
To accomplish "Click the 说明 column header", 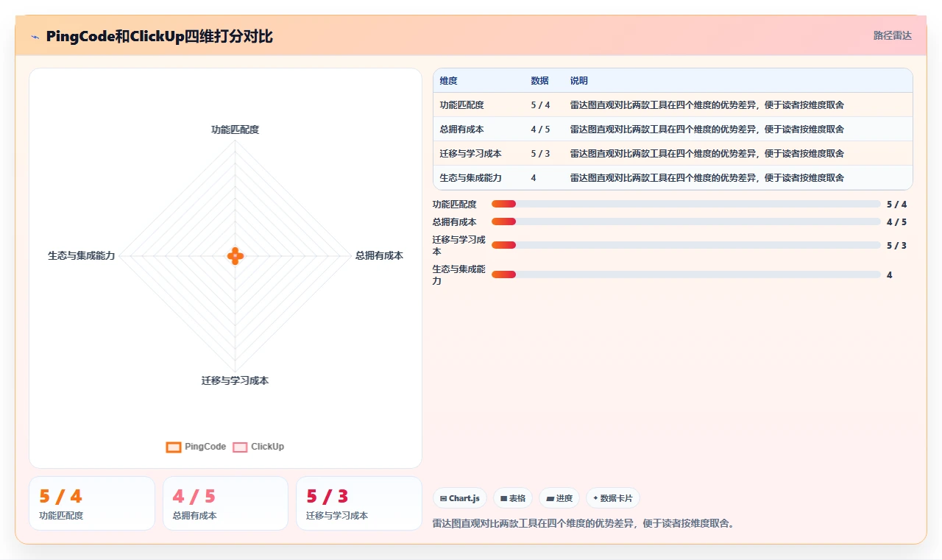I will pyautogui.click(x=578, y=81).
